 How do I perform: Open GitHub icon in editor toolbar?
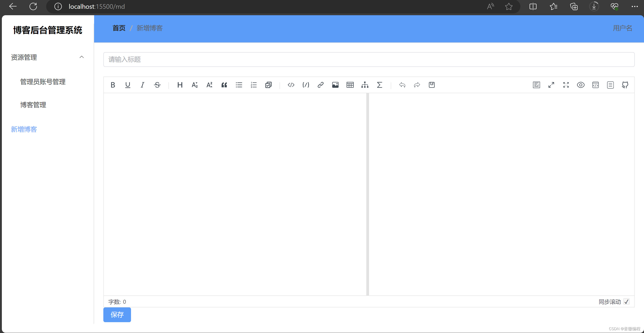625,85
